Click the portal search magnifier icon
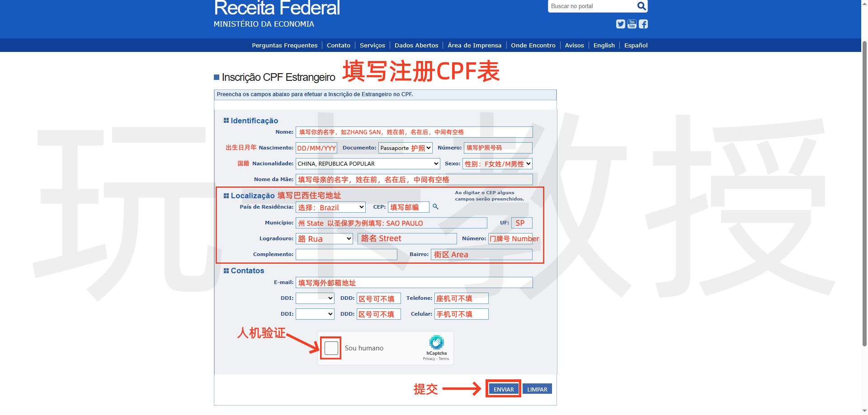 (x=641, y=6)
